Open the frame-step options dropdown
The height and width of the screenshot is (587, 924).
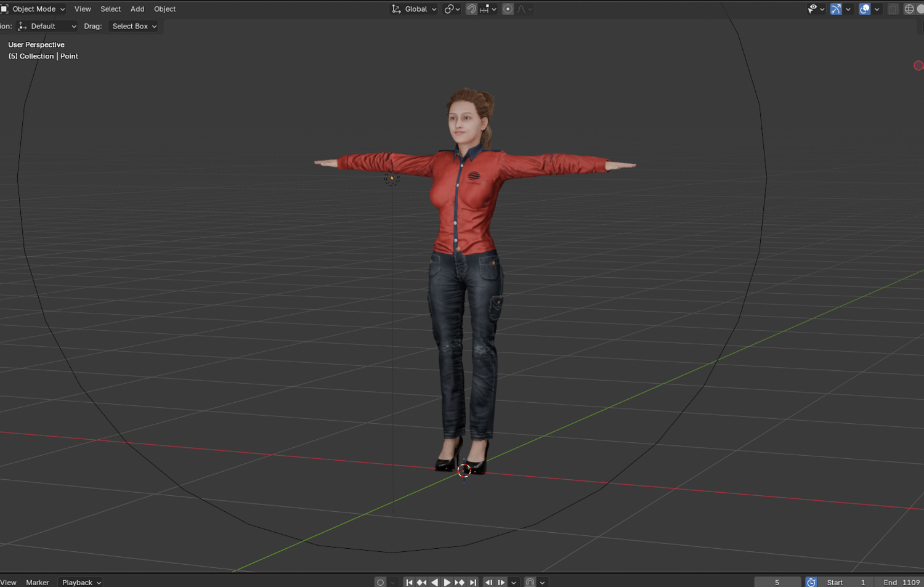pyautogui.click(x=514, y=582)
